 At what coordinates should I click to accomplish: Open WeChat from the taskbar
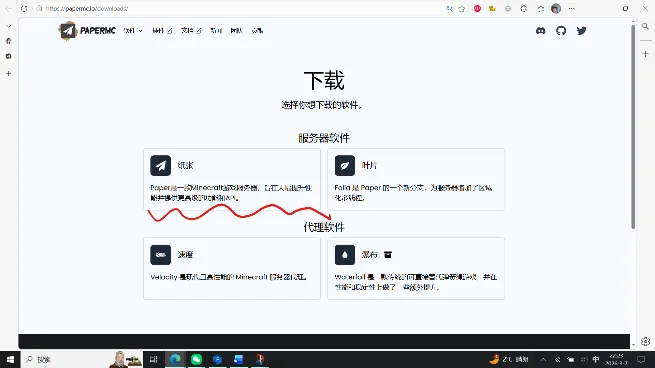(196, 359)
